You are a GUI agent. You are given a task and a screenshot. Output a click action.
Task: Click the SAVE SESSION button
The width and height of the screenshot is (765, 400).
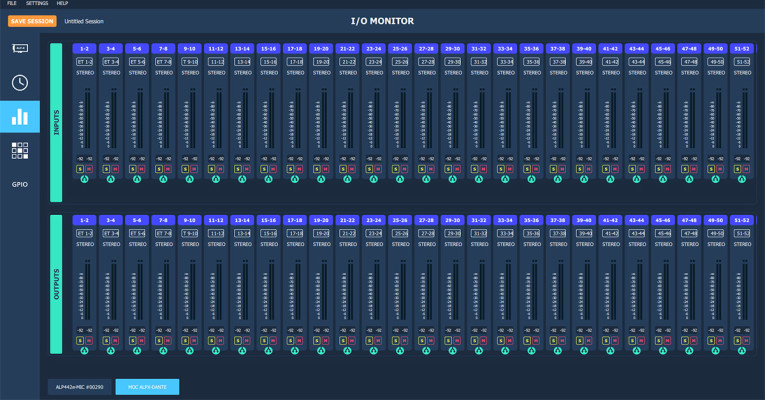click(x=33, y=20)
